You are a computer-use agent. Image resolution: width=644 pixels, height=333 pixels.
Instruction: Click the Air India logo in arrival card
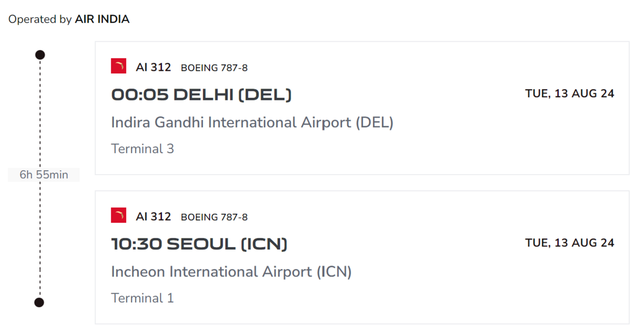click(x=119, y=215)
